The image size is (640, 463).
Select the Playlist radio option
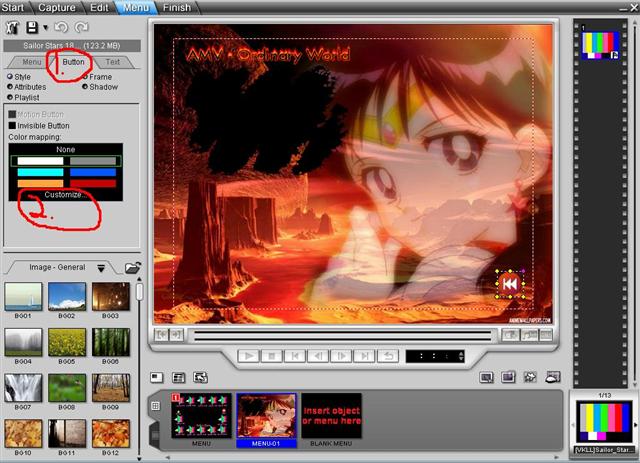click(x=23, y=98)
